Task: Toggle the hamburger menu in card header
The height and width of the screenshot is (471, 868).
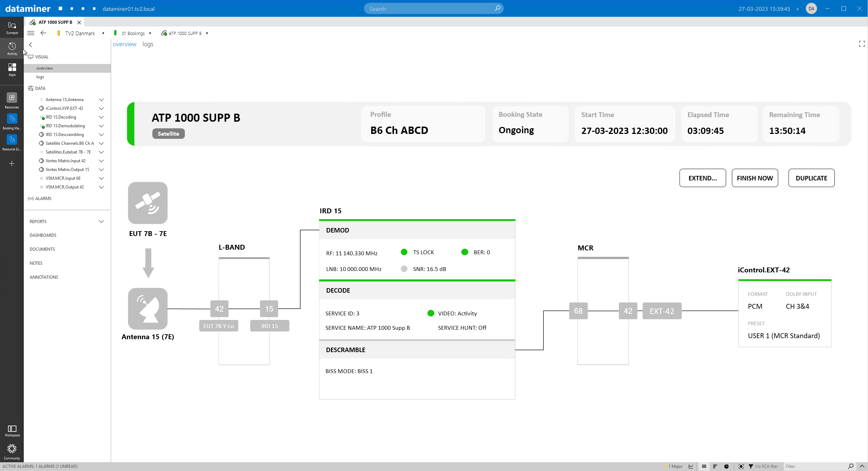Action: [x=31, y=33]
